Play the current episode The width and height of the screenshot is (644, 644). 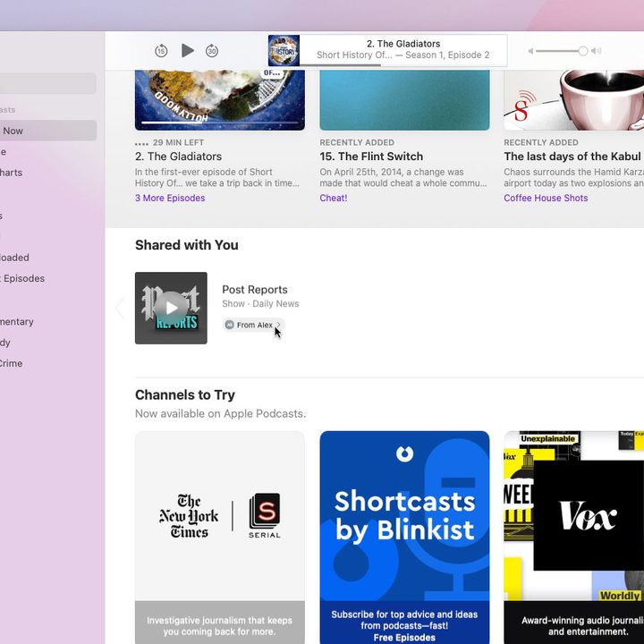[188, 50]
